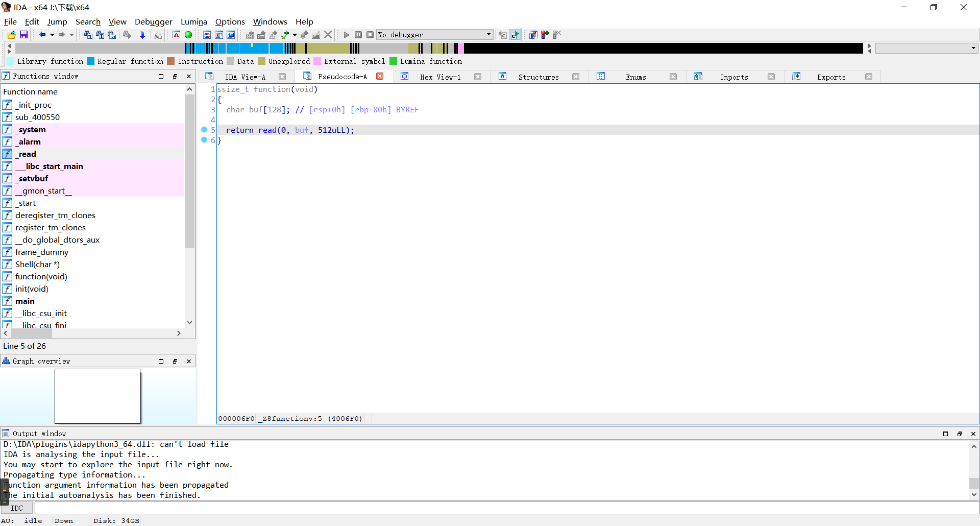Expand the back-navigation history dropdown arrow
The height and width of the screenshot is (526, 980).
coord(52,35)
